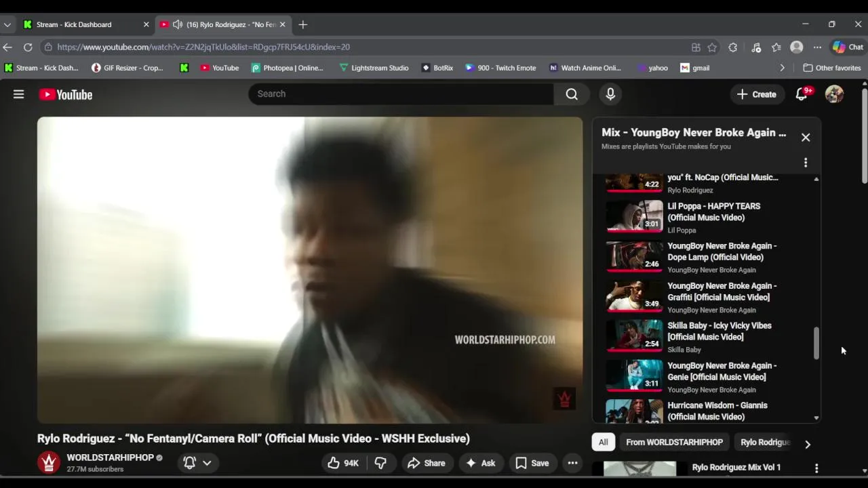Open Photopea bookmark
868x488 pixels.
(x=287, y=68)
